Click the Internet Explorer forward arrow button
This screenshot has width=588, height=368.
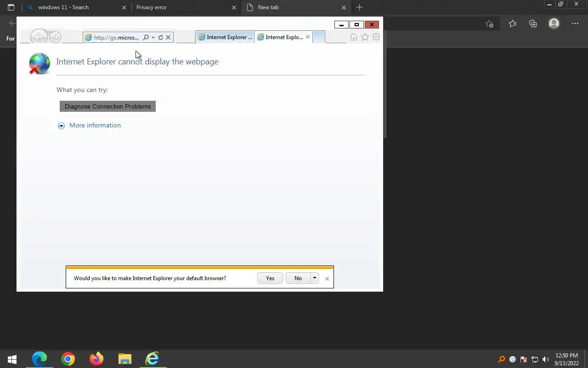55,37
